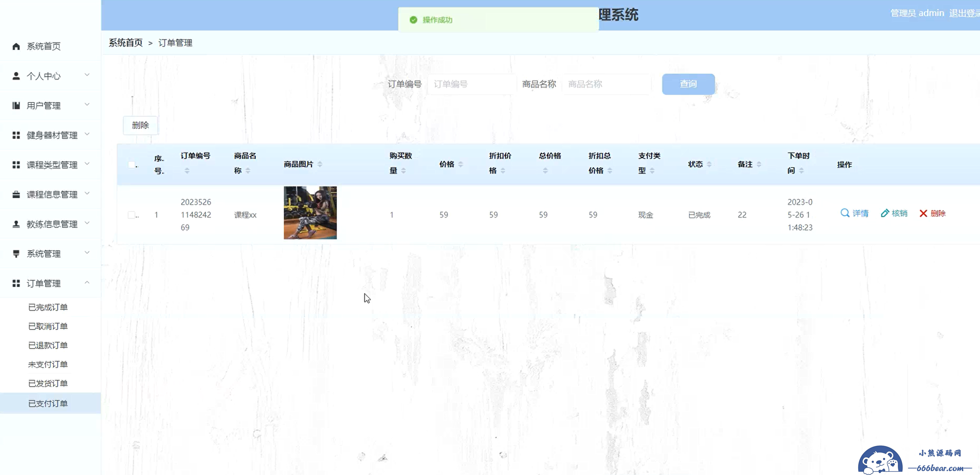Click the person icon beside 个人中心
Image resolution: width=980 pixels, height=475 pixels.
pyautogui.click(x=16, y=76)
